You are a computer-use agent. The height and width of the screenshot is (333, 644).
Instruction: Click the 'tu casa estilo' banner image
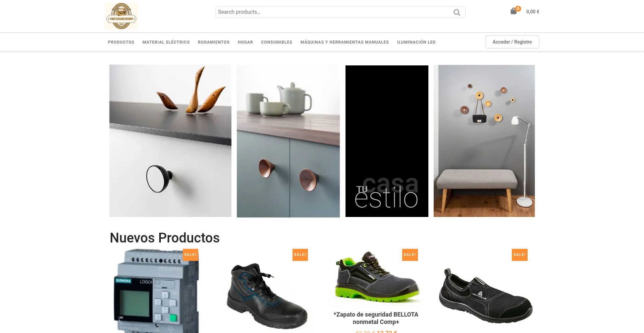[x=387, y=141]
